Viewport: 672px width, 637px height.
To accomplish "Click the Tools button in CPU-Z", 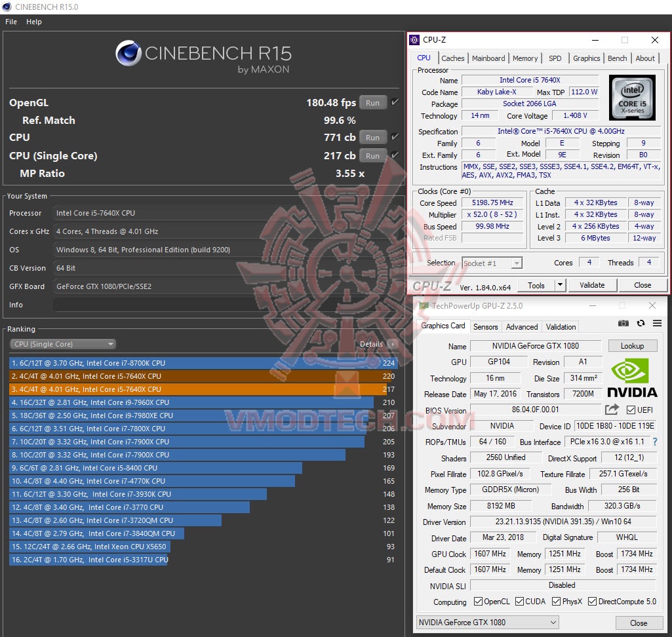I will click(x=536, y=285).
